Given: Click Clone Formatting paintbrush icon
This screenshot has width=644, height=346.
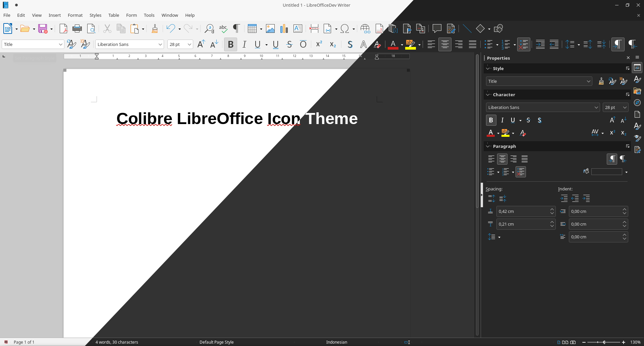Looking at the screenshot, I should (155, 29).
